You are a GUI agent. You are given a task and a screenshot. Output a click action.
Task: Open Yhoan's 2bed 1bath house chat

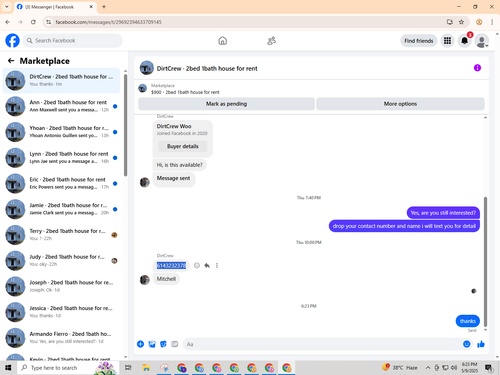click(61, 132)
